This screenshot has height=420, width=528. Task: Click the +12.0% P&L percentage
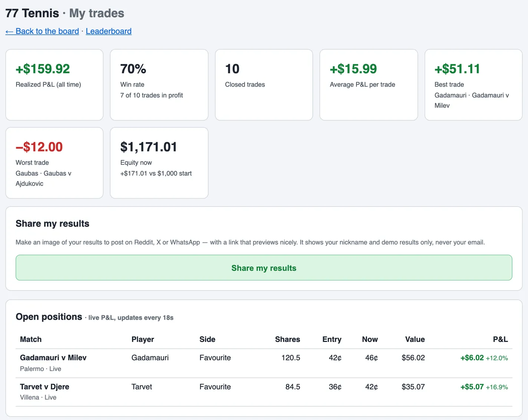click(x=497, y=358)
